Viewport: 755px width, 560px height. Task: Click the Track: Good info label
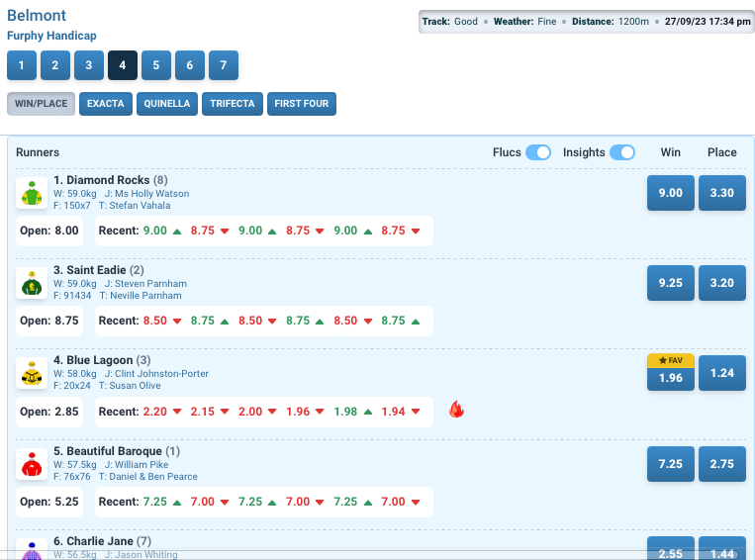pos(449,22)
